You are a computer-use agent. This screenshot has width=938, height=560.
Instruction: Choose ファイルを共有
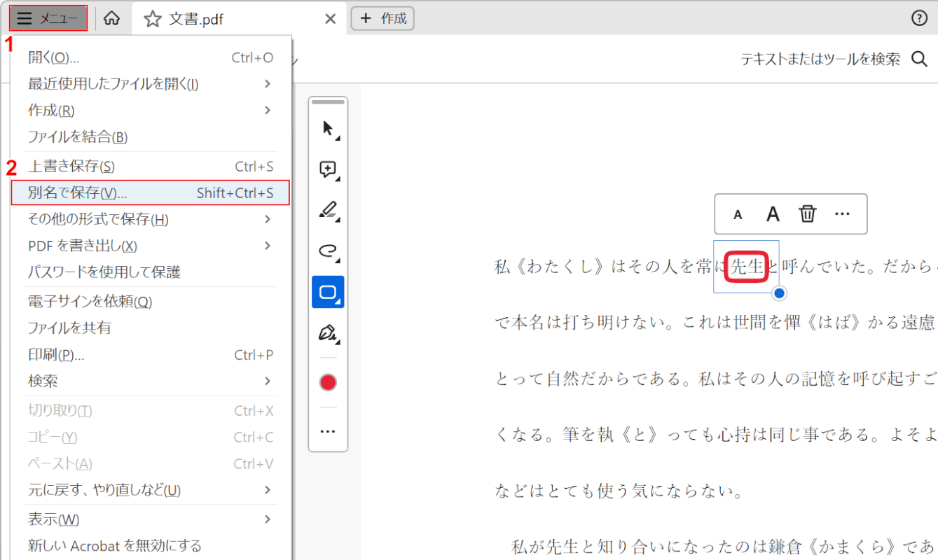(x=151, y=328)
